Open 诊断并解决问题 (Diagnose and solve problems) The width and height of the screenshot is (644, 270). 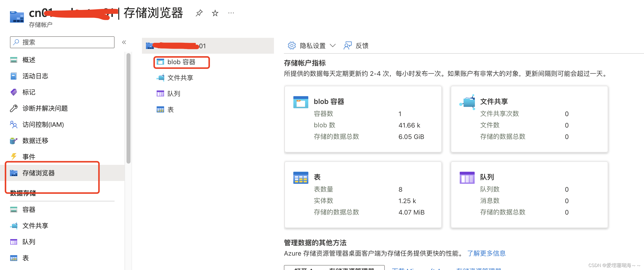45,108
